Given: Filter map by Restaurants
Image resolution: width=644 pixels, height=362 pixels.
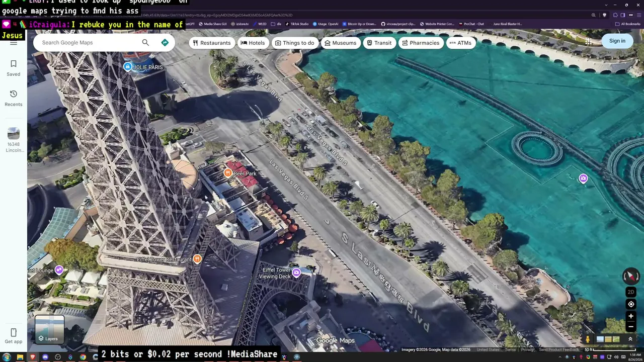Looking at the screenshot, I should pyautogui.click(x=212, y=43).
